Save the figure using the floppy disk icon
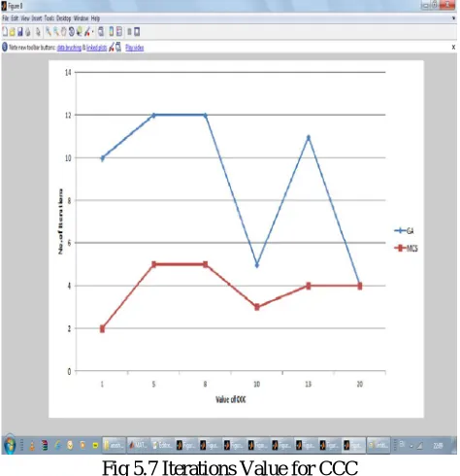 20,32
